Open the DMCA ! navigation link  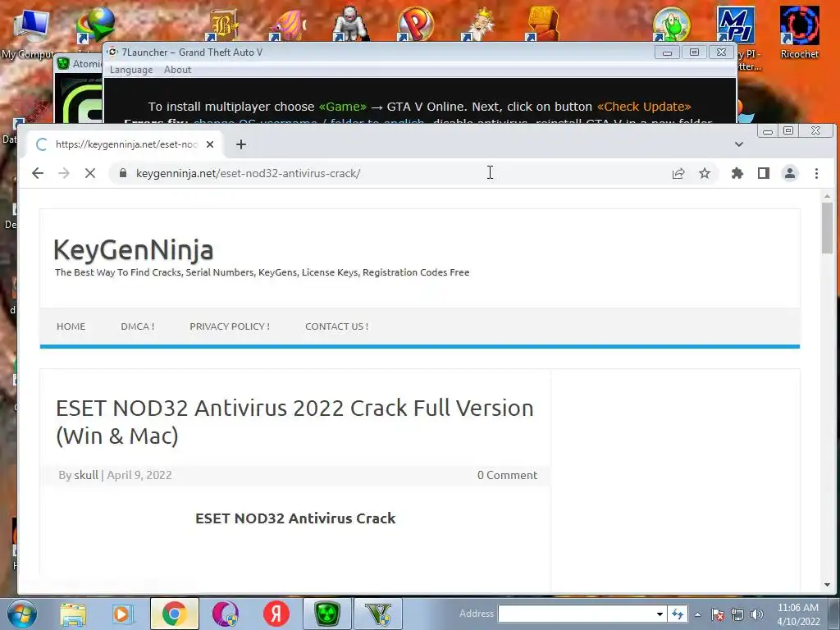click(138, 326)
